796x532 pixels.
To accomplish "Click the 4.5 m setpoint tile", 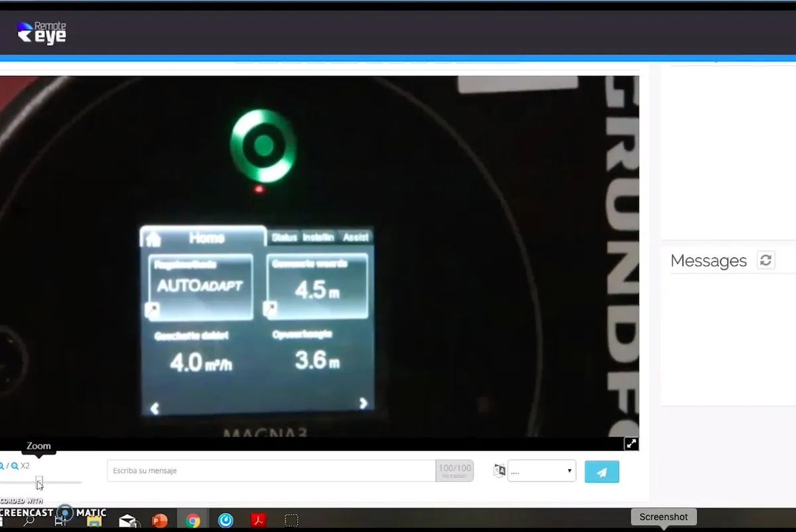I will [317, 287].
